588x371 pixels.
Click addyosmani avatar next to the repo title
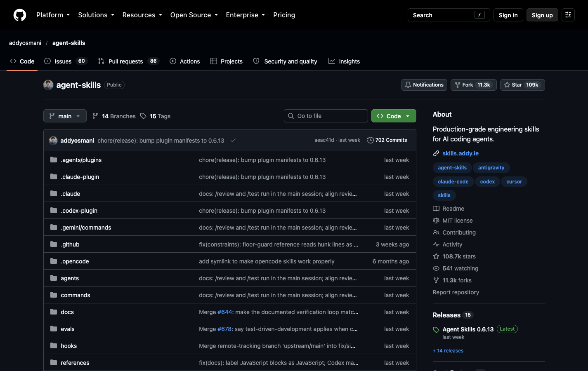(x=48, y=85)
